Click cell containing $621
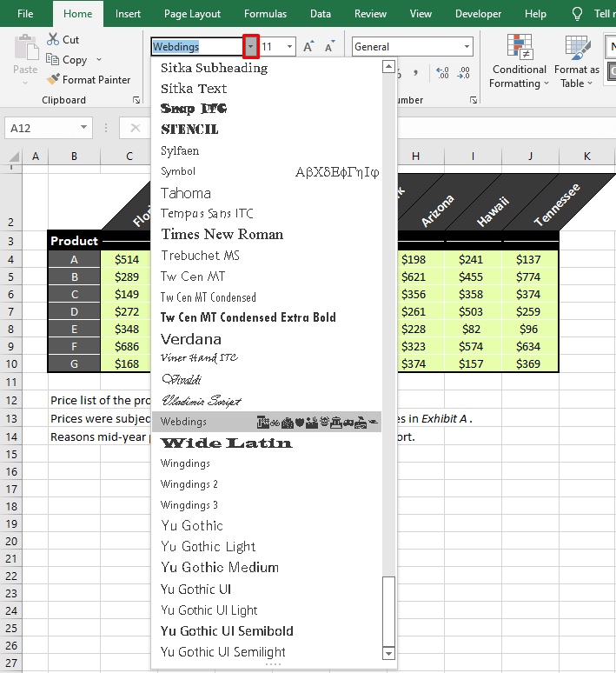616x673 pixels. tap(414, 277)
